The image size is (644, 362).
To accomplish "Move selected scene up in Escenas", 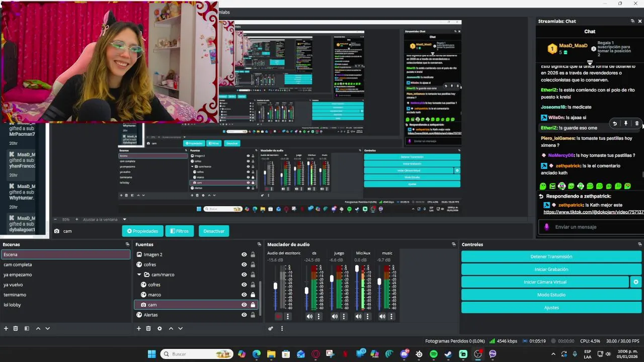I will [38, 328].
